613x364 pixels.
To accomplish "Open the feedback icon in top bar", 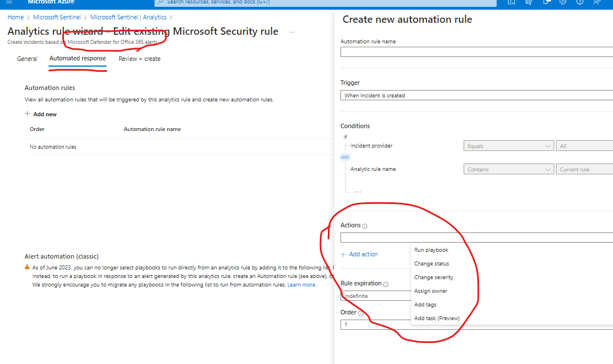I will (596, 2).
